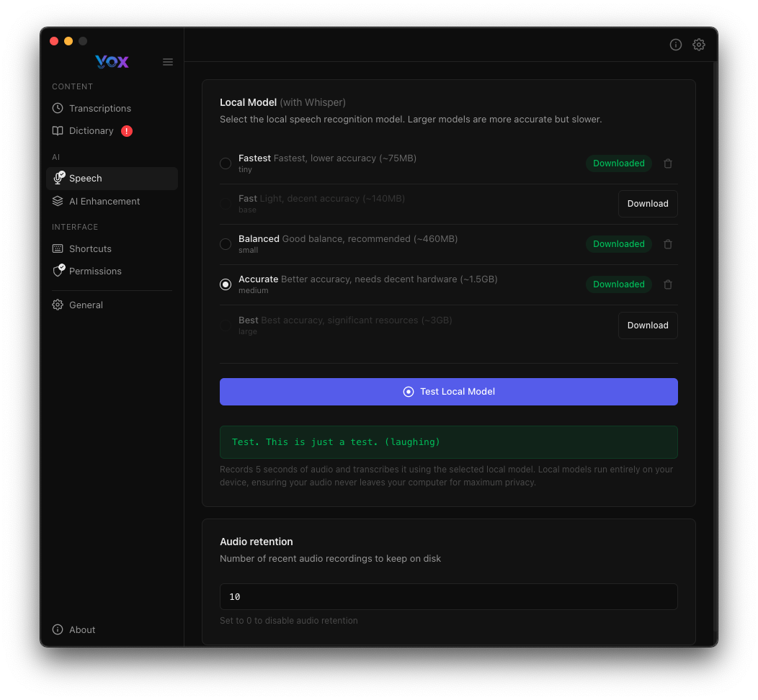This screenshot has width=758, height=700.
Task: Delete the Balanced small model using trash icon
Action: [667, 244]
